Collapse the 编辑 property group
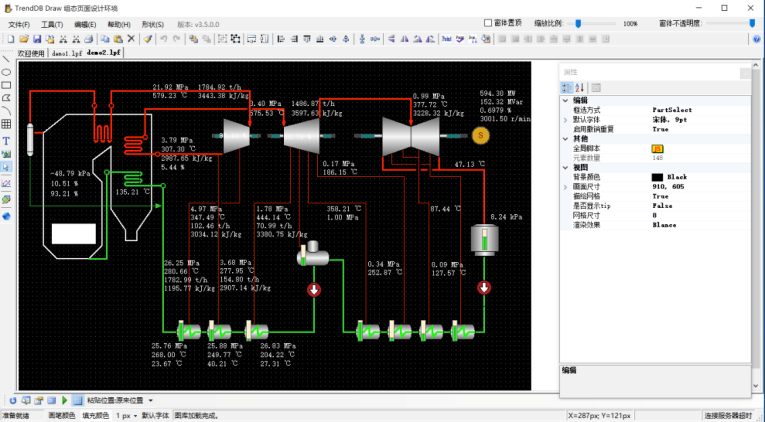The height and width of the screenshot is (422, 765). tap(566, 101)
